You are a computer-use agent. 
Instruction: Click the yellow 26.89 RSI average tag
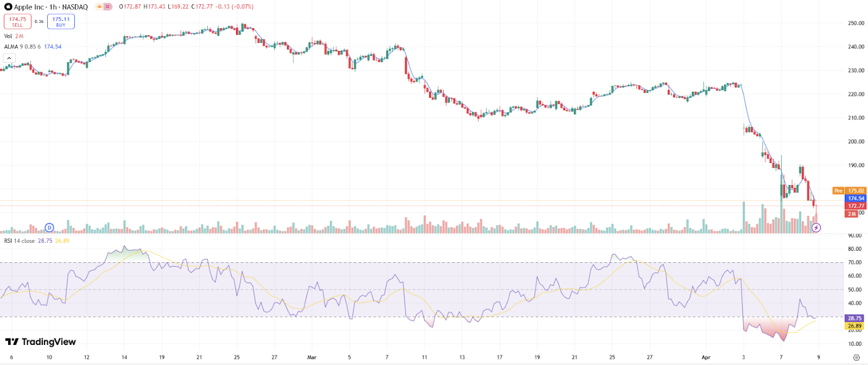[x=854, y=326]
